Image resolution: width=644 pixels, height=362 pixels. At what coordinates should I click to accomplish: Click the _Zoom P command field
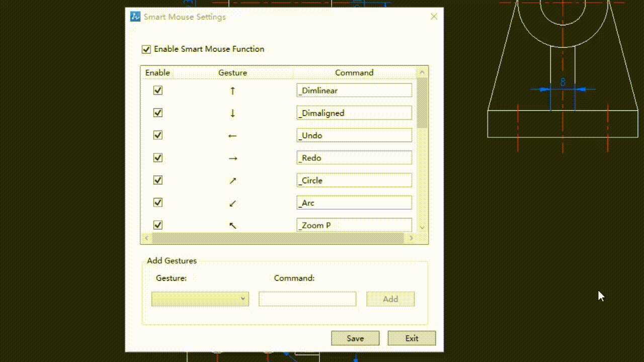point(354,225)
